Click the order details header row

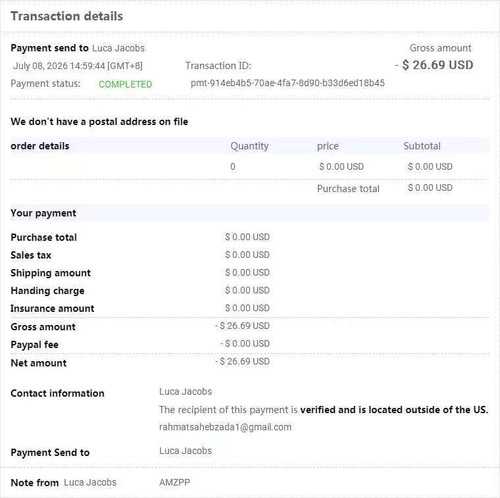click(x=250, y=146)
